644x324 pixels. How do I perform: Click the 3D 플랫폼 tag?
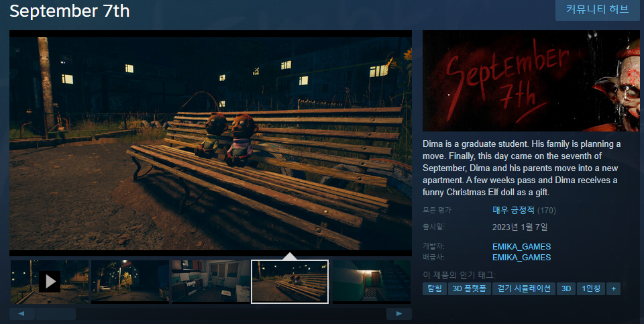[x=470, y=288]
